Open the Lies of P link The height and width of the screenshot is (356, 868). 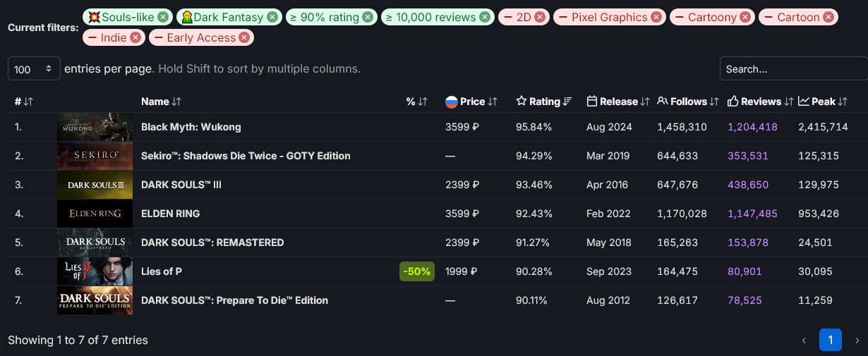coord(162,271)
